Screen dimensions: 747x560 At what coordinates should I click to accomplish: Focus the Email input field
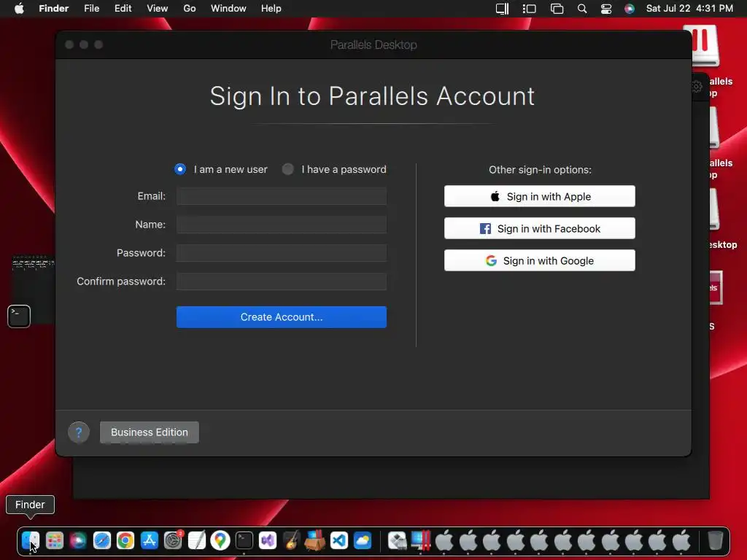click(282, 196)
